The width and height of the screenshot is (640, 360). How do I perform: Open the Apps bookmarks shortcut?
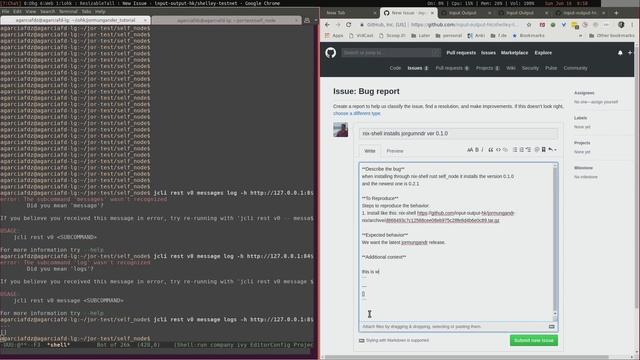334,36
